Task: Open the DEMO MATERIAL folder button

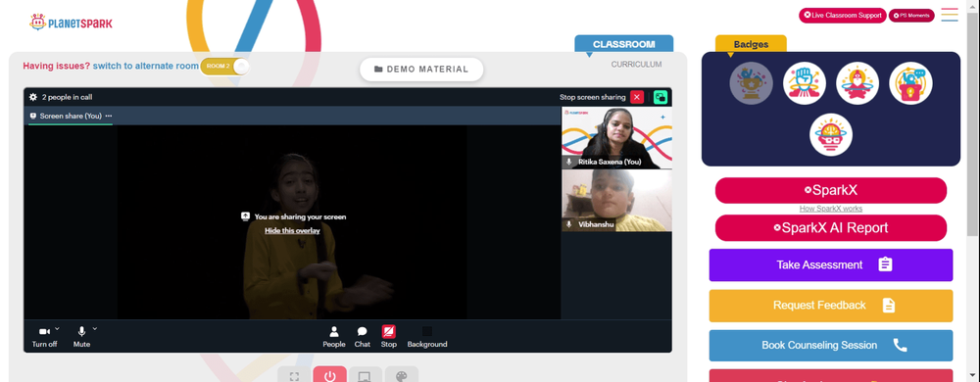Action: pos(421,70)
